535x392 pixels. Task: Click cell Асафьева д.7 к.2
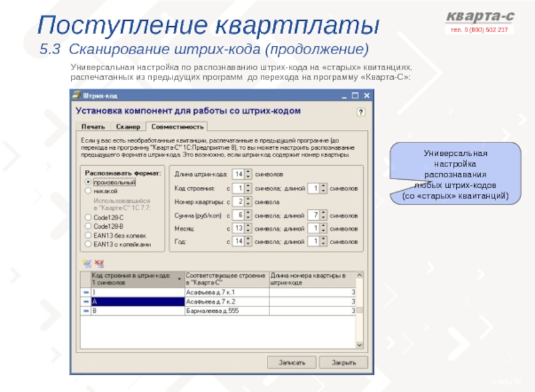pos(227,302)
